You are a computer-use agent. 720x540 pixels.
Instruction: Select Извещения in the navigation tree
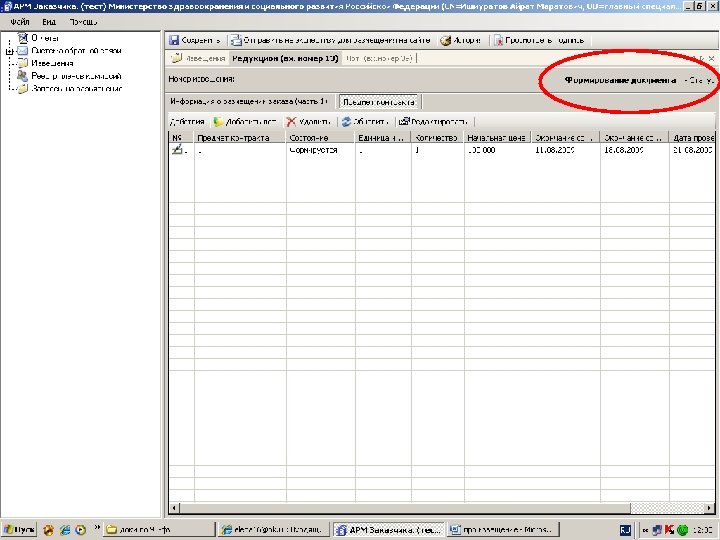[x=52, y=63]
